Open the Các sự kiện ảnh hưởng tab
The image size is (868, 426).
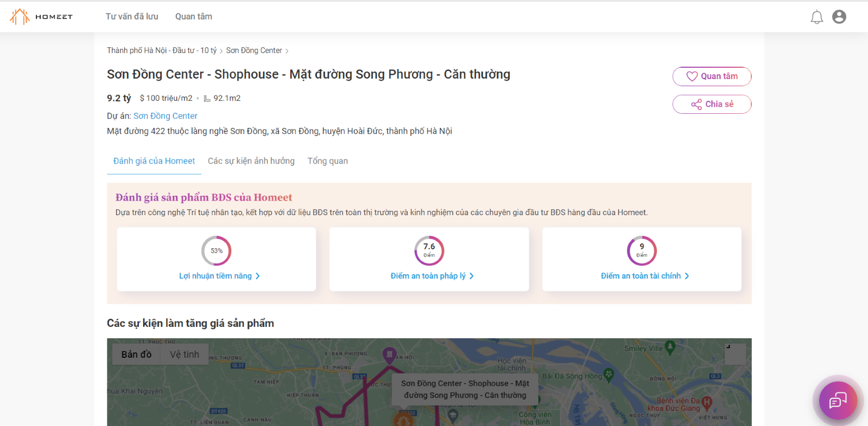[x=251, y=160]
